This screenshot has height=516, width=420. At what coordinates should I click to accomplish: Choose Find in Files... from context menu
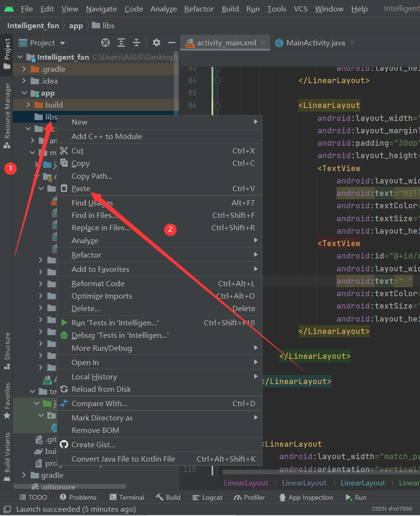160,215
